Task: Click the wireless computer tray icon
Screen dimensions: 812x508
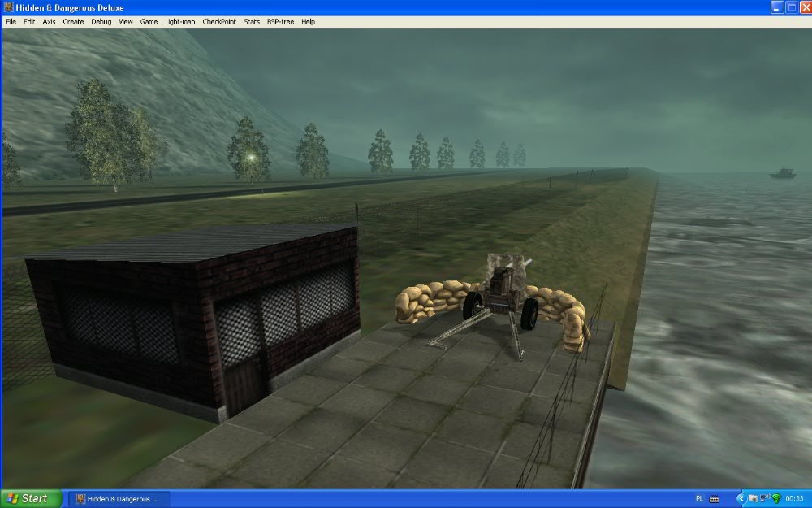Action: (x=764, y=499)
